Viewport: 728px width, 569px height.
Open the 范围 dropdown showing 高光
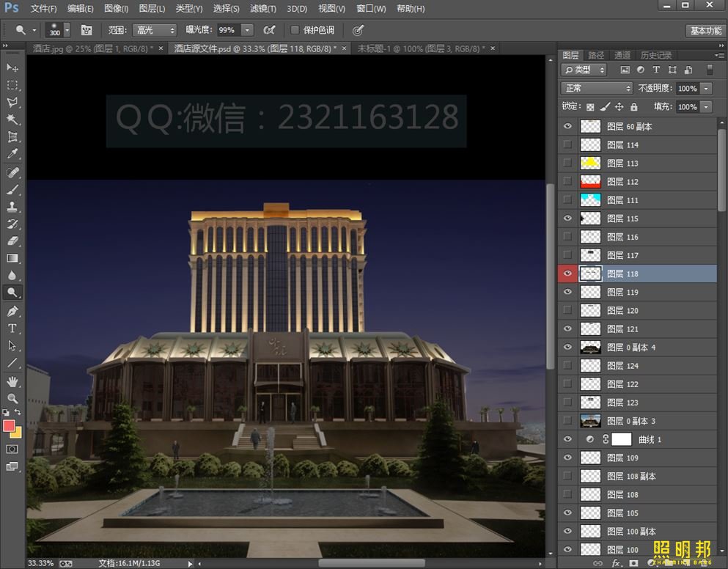point(154,30)
